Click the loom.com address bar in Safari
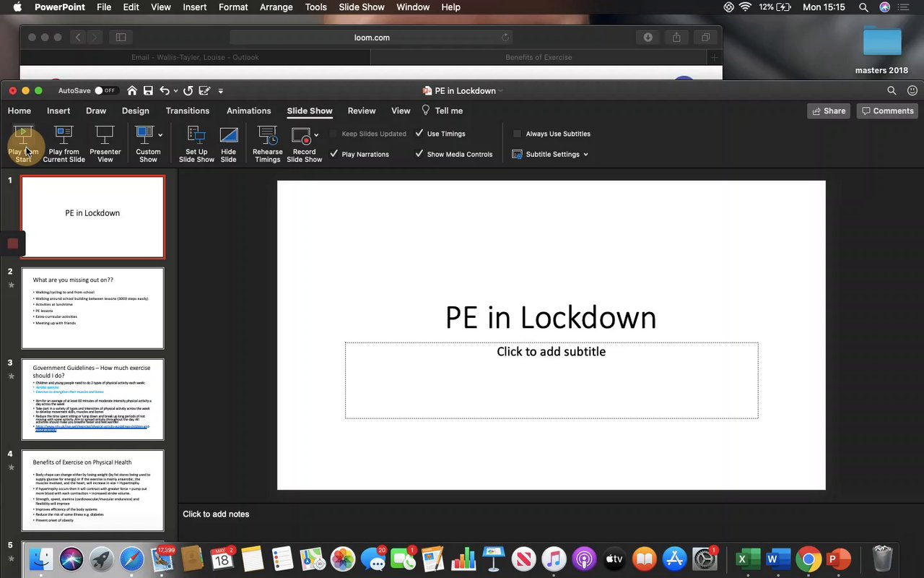924x578 pixels. [372, 38]
